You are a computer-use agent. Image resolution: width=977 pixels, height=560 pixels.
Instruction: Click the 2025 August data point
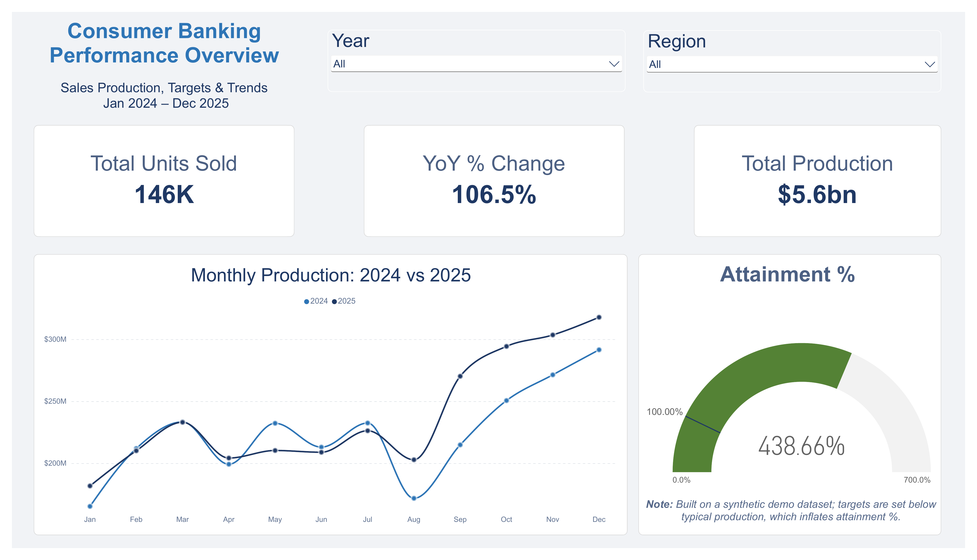pyautogui.click(x=414, y=460)
